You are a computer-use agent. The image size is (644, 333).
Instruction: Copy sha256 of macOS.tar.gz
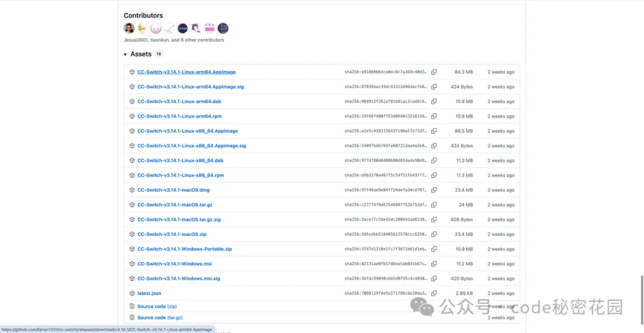(x=434, y=205)
